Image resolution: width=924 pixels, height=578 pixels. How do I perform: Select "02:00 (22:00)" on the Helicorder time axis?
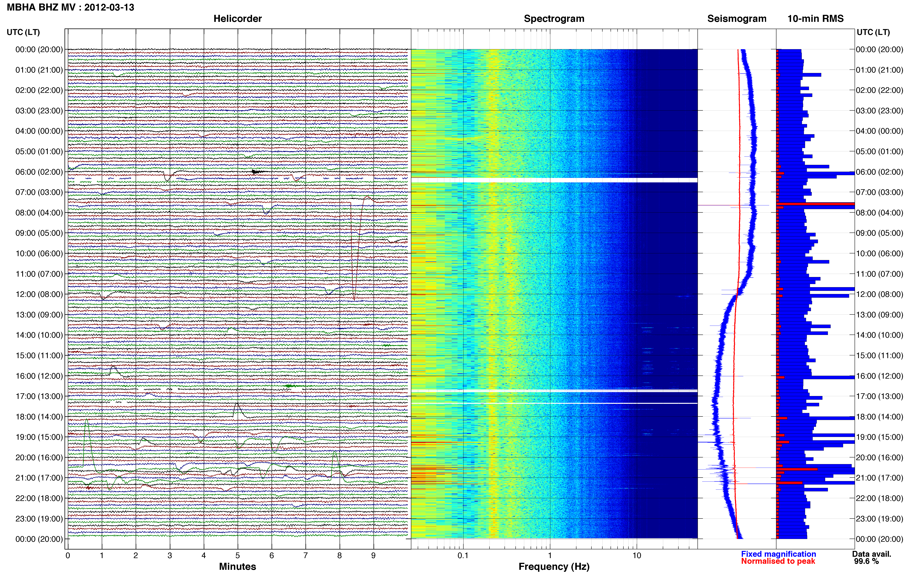pyautogui.click(x=39, y=90)
